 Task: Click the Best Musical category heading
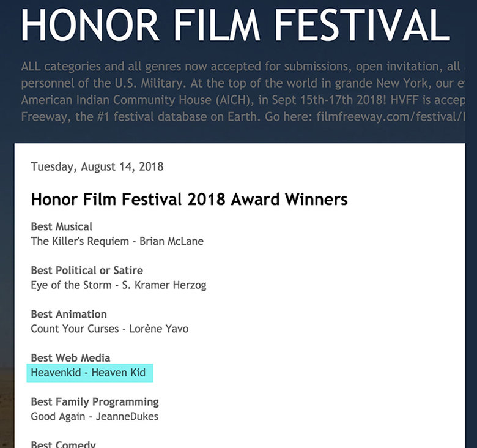pyautogui.click(x=61, y=227)
